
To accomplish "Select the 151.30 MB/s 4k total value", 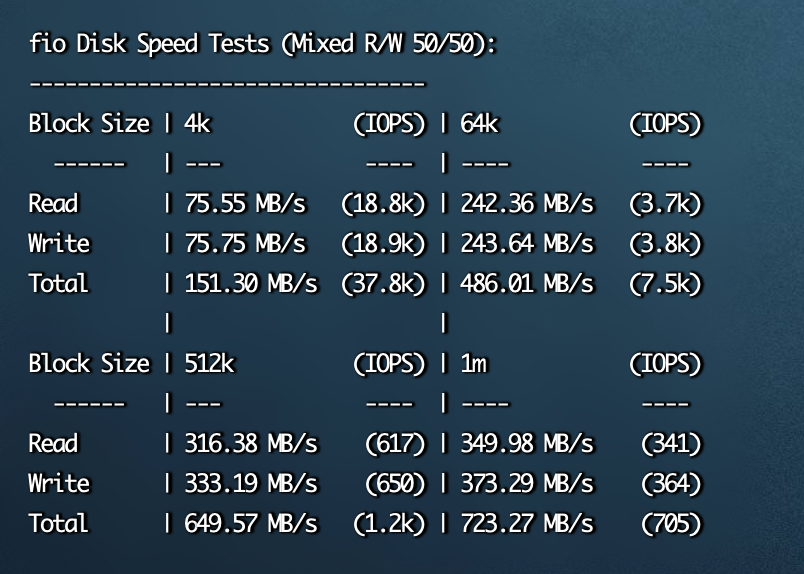I will tap(251, 284).
